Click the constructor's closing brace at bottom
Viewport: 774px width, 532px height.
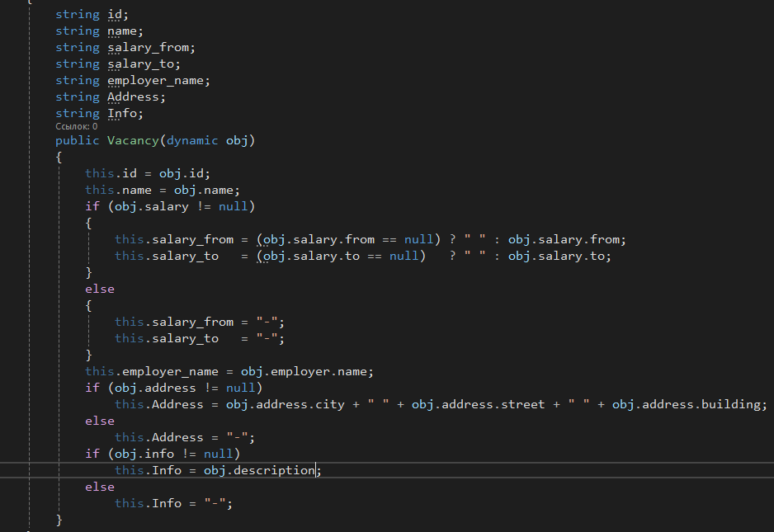(59, 520)
